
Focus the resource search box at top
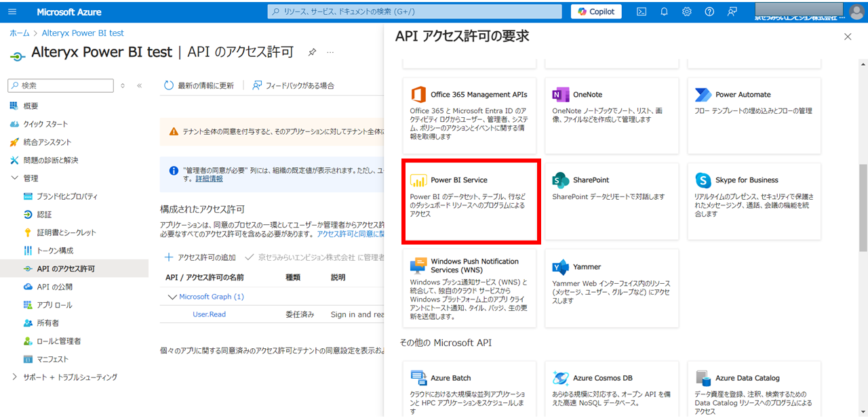(x=415, y=12)
